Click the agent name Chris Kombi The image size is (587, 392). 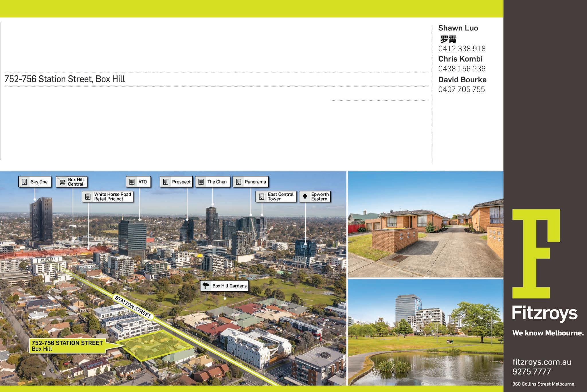[x=460, y=59]
